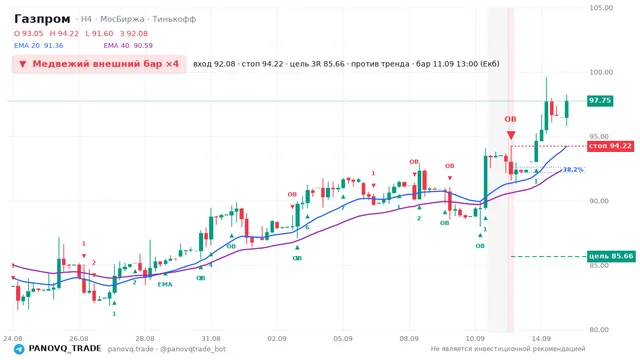
Task: Open the panovq.trade link
Action: point(131,349)
